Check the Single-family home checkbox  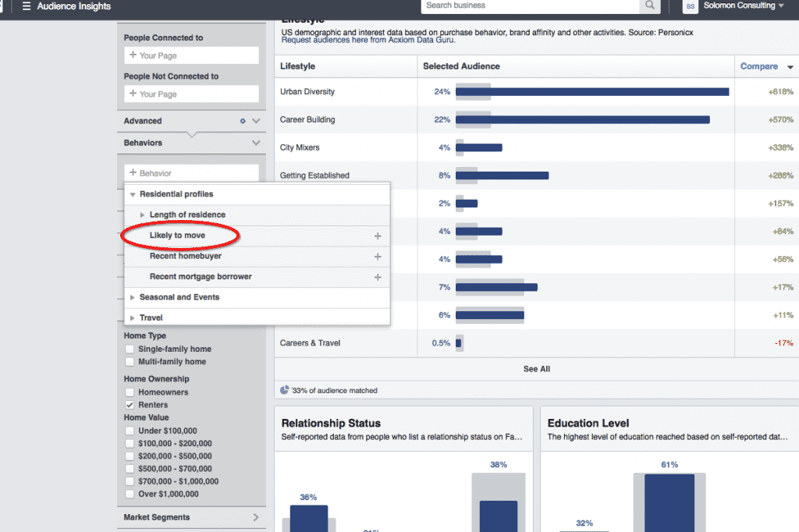coord(130,349)
